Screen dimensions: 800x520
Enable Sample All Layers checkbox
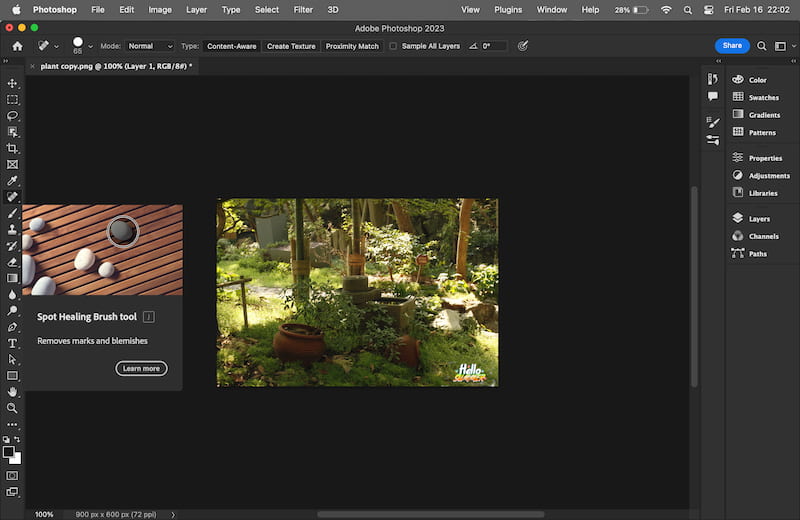(x=393, y=46)
